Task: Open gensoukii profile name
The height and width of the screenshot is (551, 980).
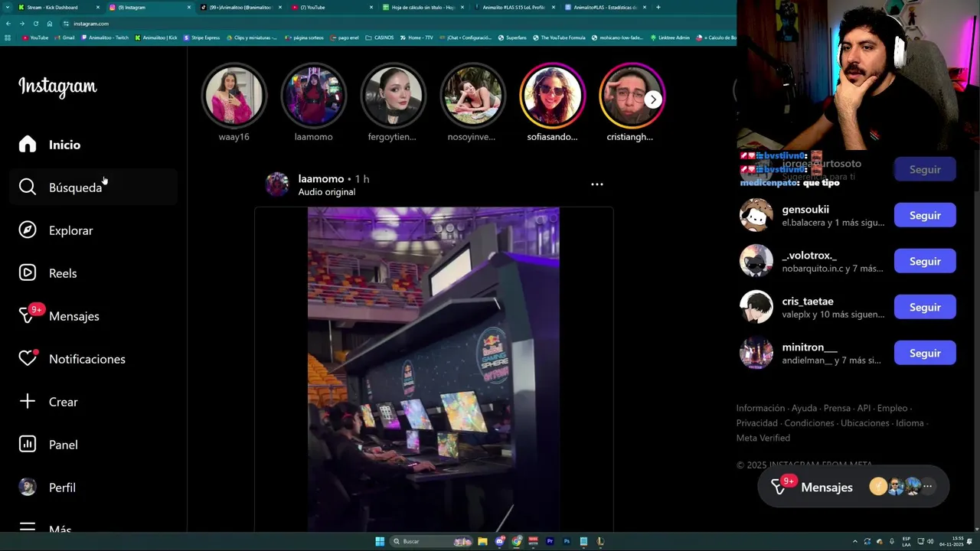Action: pyautogui.click(x=805, y=209)
